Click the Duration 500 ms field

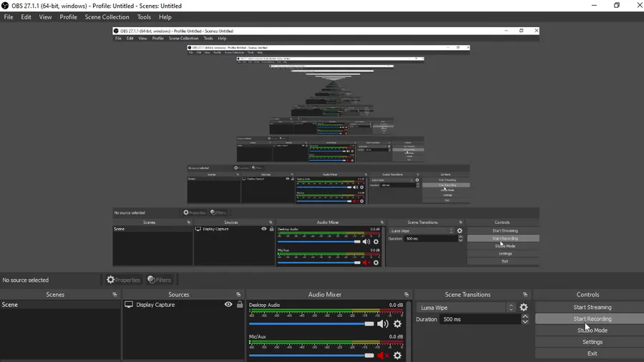480,319
